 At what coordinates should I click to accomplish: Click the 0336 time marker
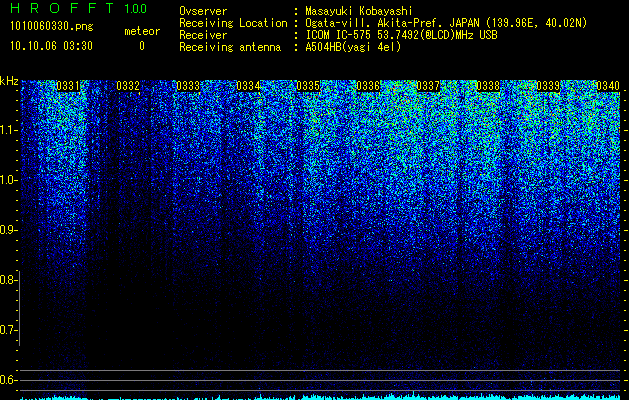(368, 86)
